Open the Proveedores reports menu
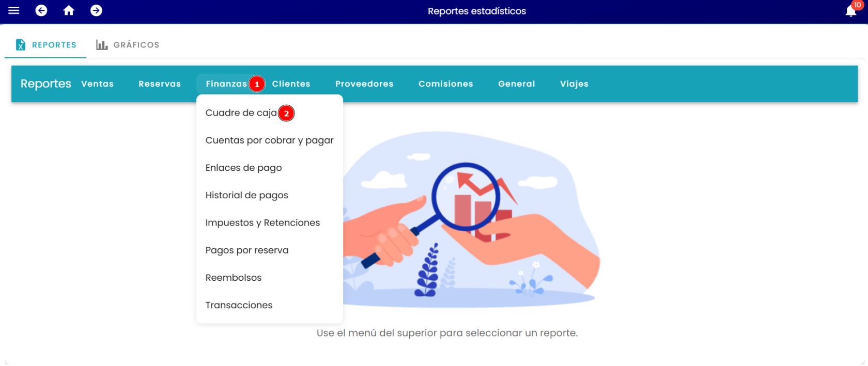The image size is (868, 366). pos(364,84)
